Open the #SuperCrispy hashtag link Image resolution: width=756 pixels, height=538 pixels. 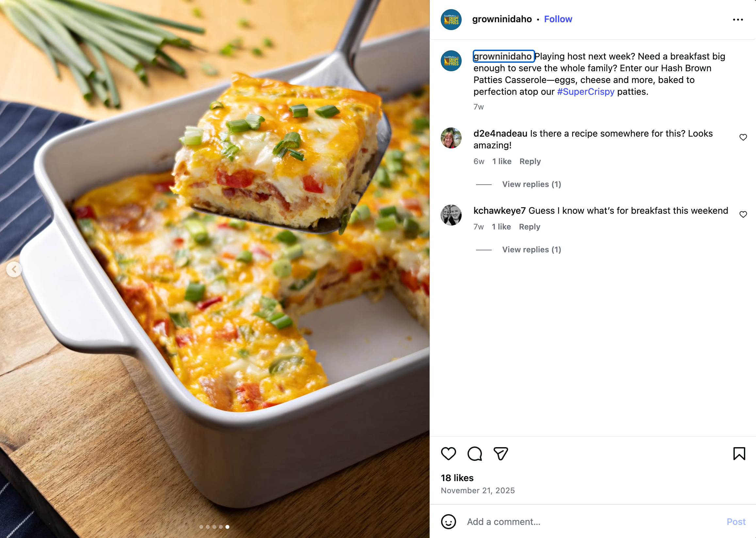click(585, 92)
